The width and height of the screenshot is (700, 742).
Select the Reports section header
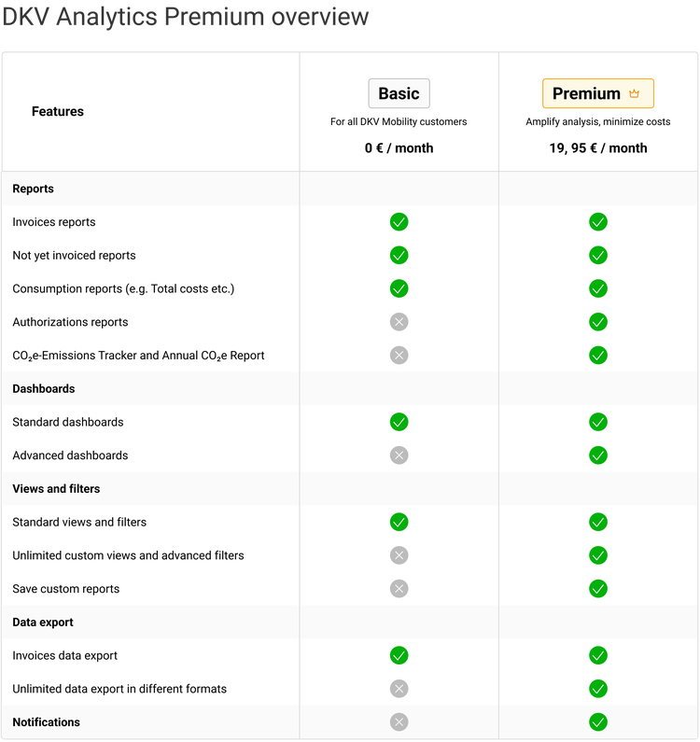pos(34,189)
